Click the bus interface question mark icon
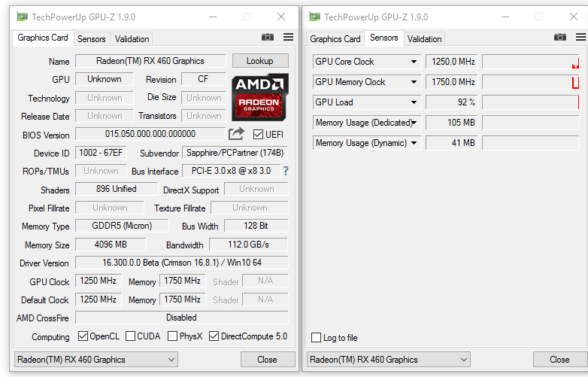 285,171
